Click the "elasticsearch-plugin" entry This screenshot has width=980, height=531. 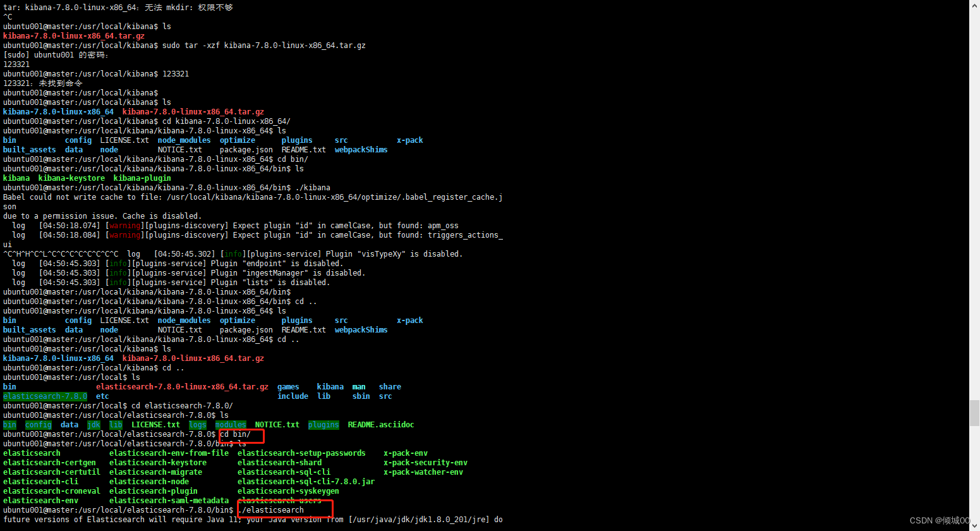(x=154, y=491)
